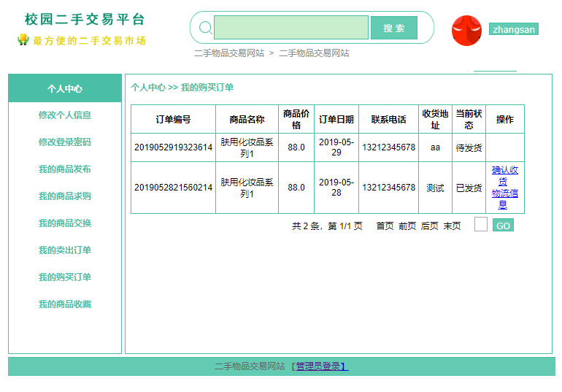Viewport: 562px width, 392px height.
Task: Open 我的卖出订单 in the sidebar
Action: [x=65, y=250]
